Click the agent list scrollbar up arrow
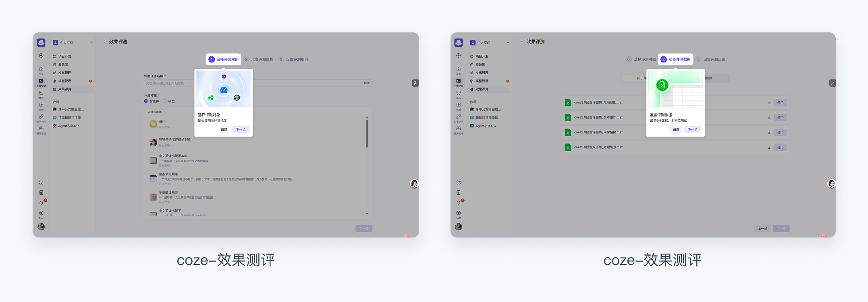 click(367, 117)
